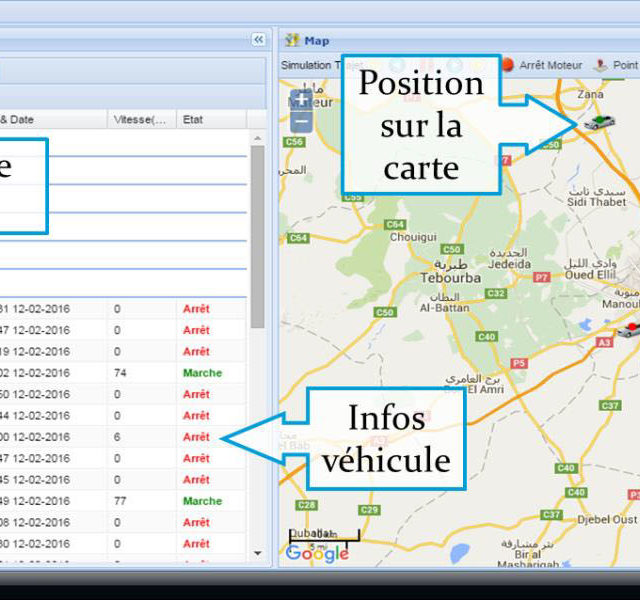Click the map zoom out minus button
Screen dimensions: 640x600
301,122
